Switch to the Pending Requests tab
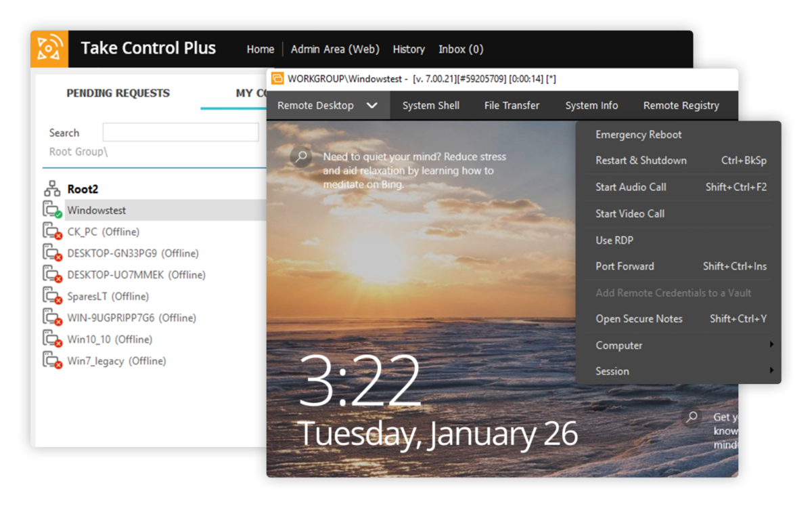812x508 pixels. (x=118, y=93)
